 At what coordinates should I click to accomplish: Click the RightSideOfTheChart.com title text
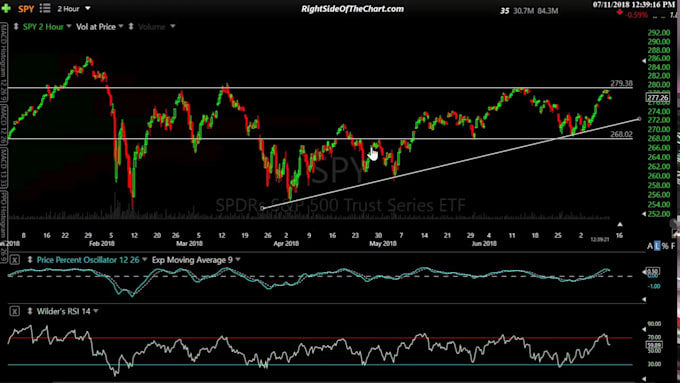pyautogui.click(x=352, y=9)
